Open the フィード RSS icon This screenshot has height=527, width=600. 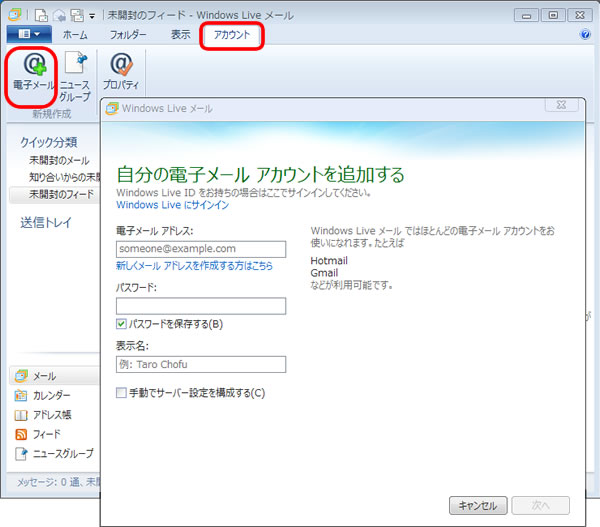pos(21,434)
